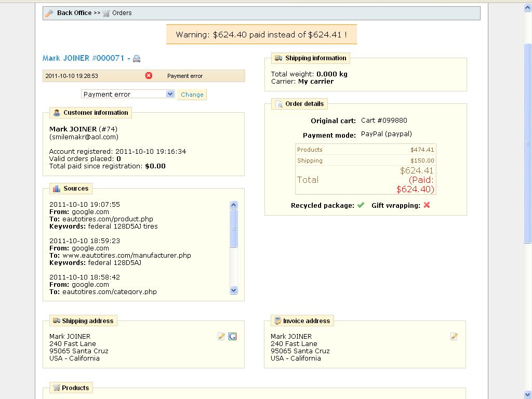The height and width of the screenshot is (399, 532).
Task: Click customer email smilemakr@aol.com
Action: click(x=84, y=137)
